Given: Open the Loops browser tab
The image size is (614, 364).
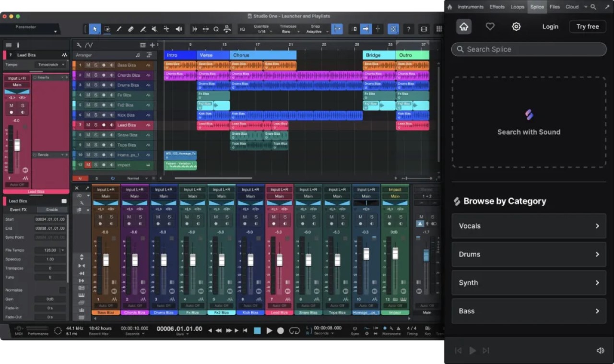Looking at the screenshot, I should [517, 7].
